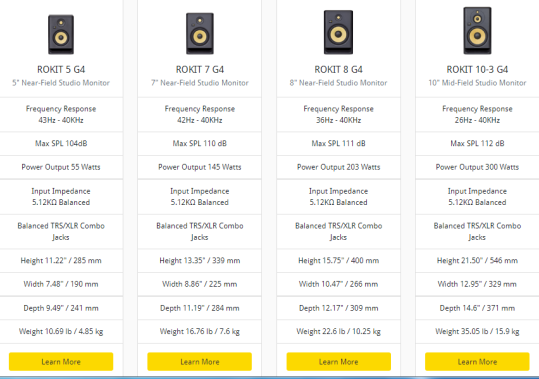Screen dimensions: 539x379
Task: Click '8" Near-Field Studio Monitor' subtitle
Action: (x=339, y=83)
